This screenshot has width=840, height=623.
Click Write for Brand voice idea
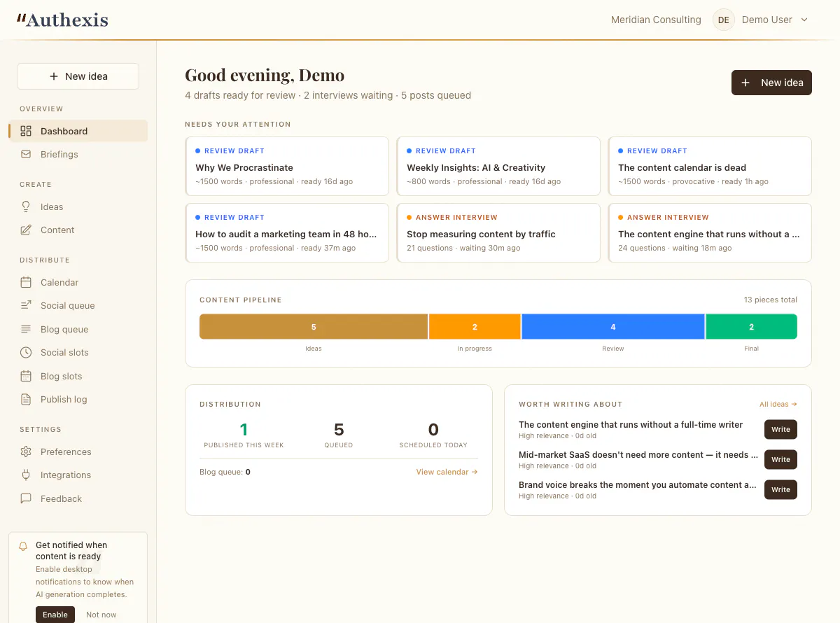pos(780,490)
